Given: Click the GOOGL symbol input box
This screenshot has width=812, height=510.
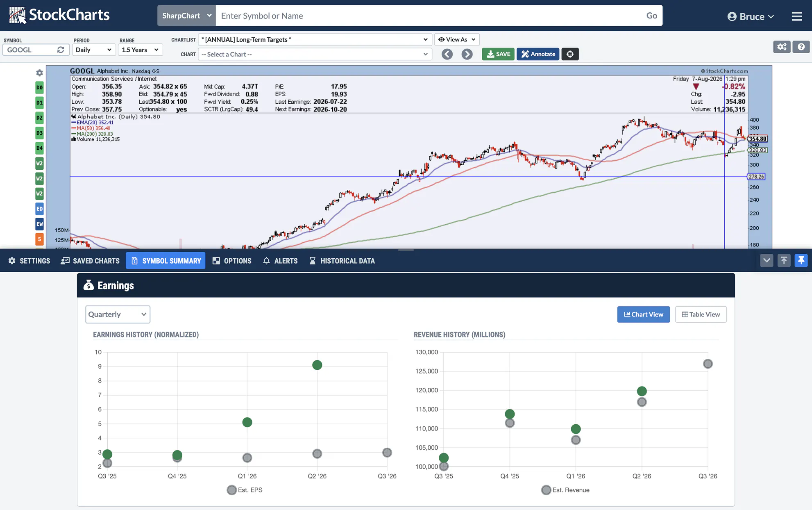Looking at the screenshot, I should coord(30,50).
